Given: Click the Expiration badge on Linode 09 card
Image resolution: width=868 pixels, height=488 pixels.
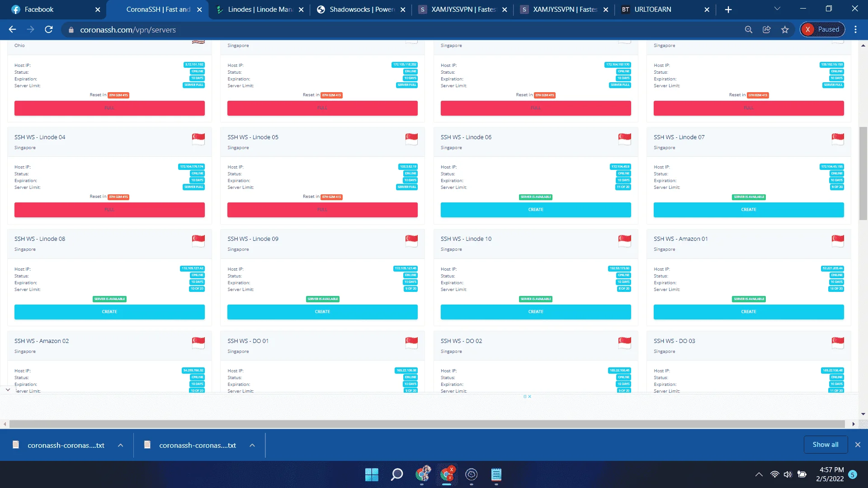Looking at the screenshot, I should [x=410, y=282].
